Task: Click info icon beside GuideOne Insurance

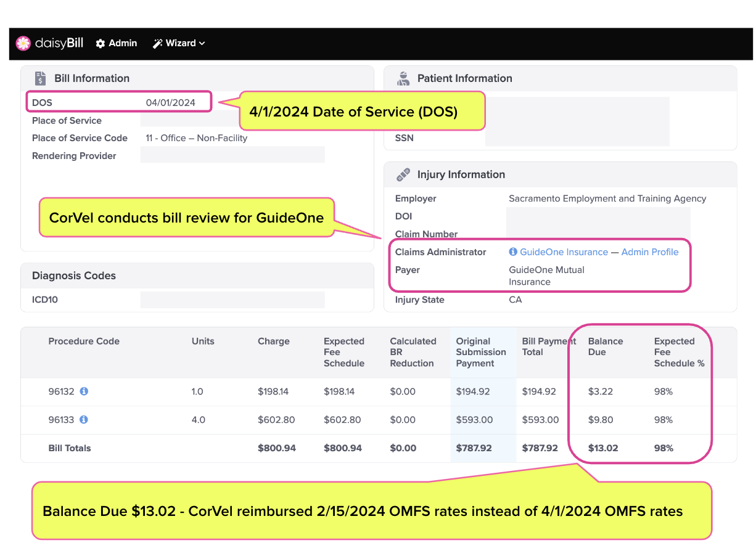Action: [513, 251]
